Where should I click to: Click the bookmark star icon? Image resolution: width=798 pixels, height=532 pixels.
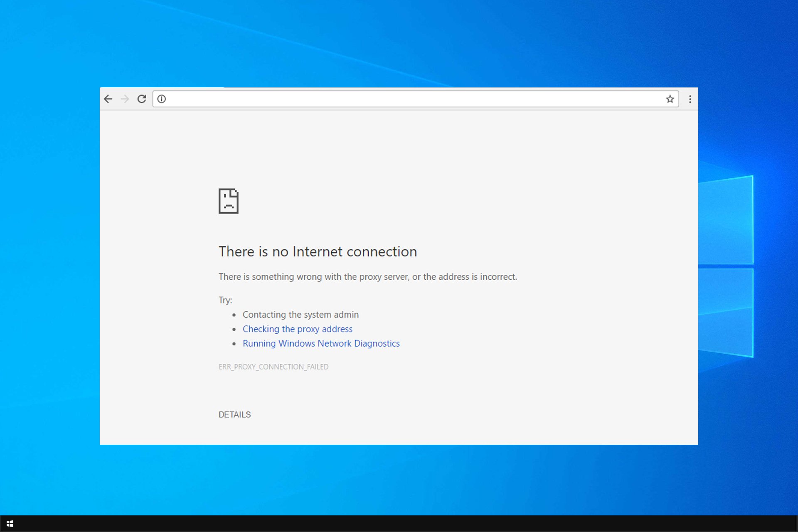click(670, 99)
